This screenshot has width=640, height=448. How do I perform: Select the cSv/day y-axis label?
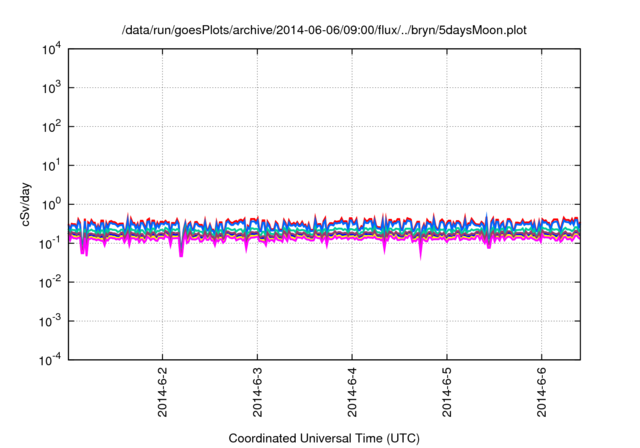point(25,204)
